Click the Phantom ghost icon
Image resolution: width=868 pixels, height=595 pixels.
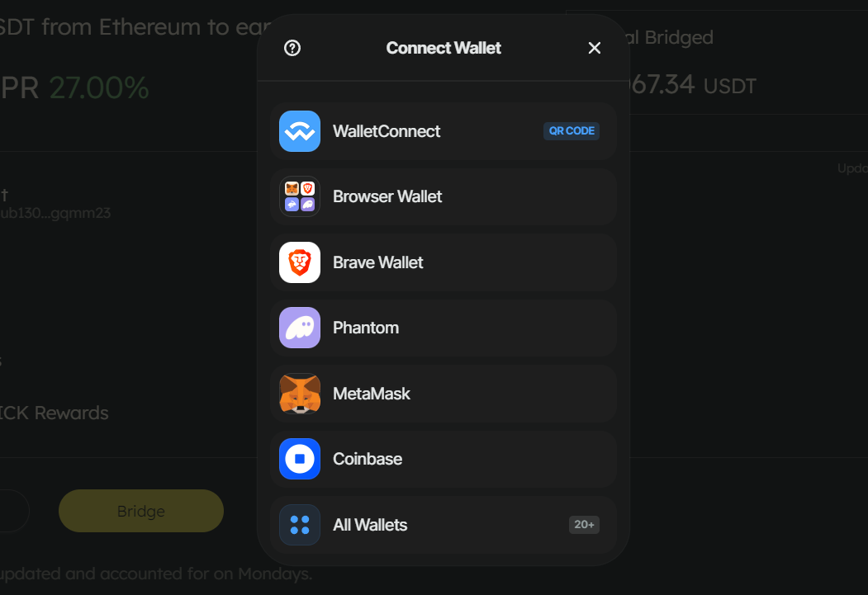[x=300, y=328]
